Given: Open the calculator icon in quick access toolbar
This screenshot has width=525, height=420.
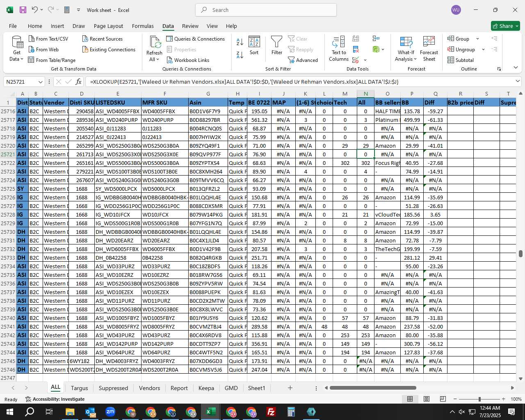Looking at the screenshot, I should point(67,10).
